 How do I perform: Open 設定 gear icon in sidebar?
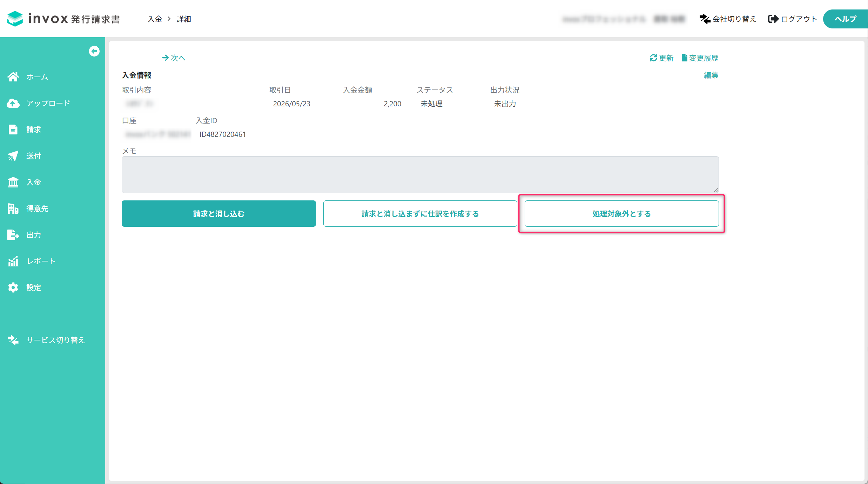click(x=13, y=287)
